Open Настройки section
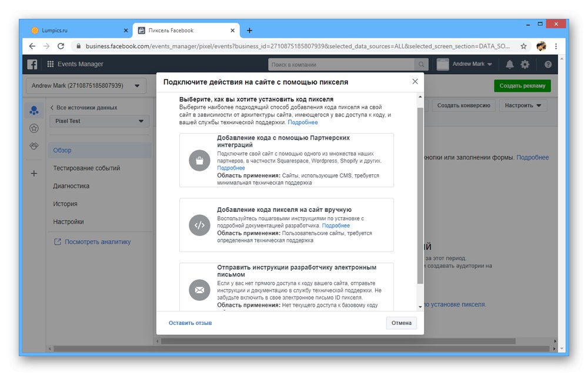 pyautogui.click(x=68, y=221)
